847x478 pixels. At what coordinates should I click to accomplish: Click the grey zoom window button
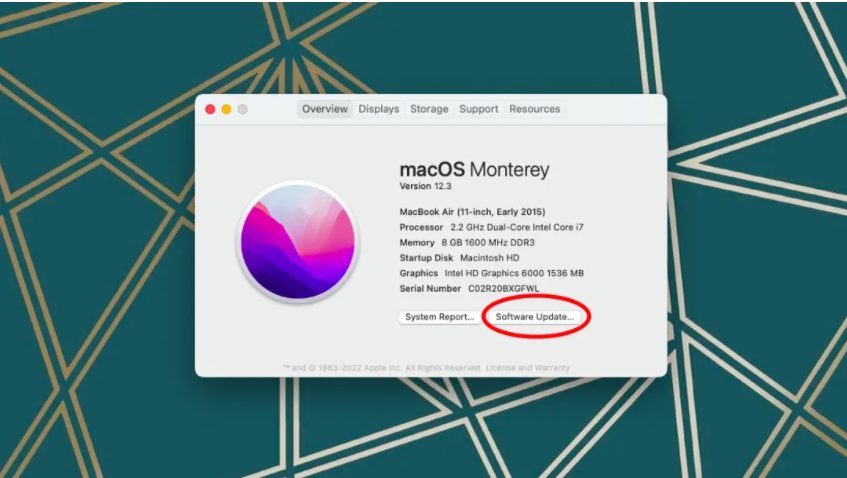coord(243,110)
